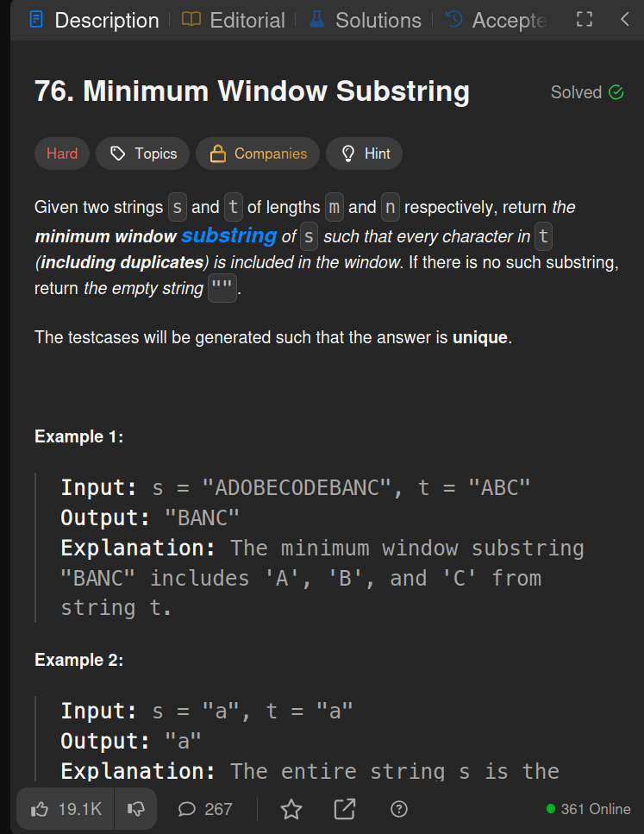Open the comments speech bubble icon
The image size is (644, 834).
[187, 810]
